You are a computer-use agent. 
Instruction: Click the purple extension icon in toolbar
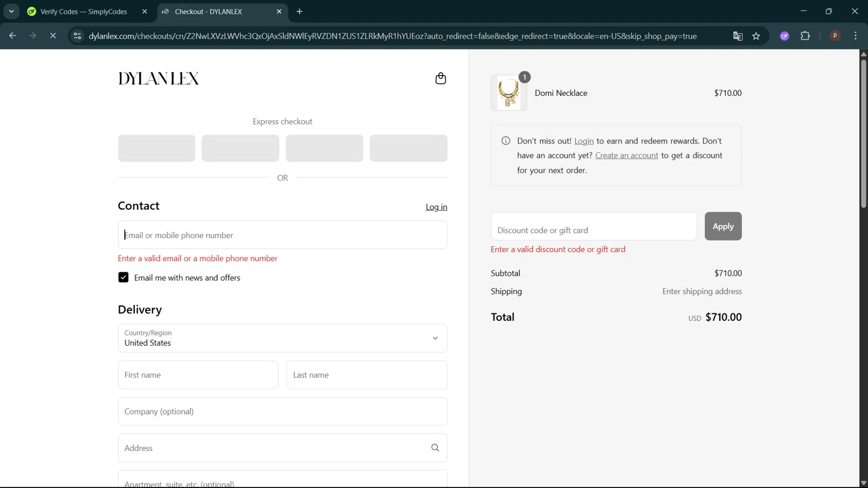point(785,36)
